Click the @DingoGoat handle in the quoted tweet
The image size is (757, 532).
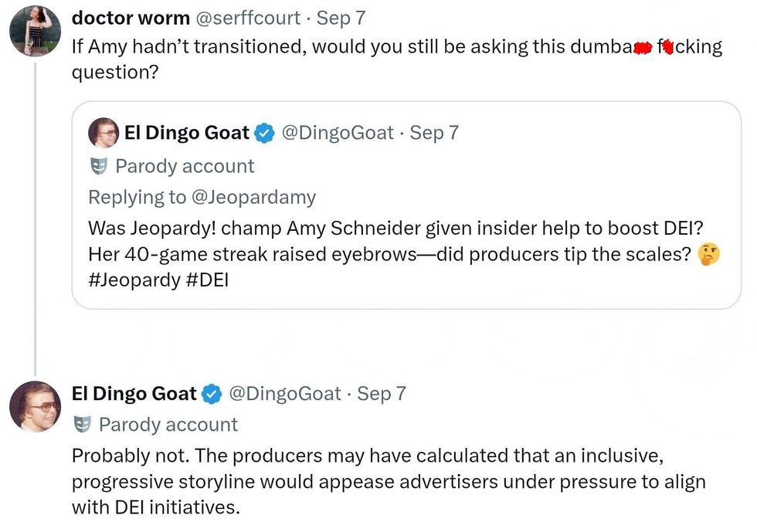337,133
